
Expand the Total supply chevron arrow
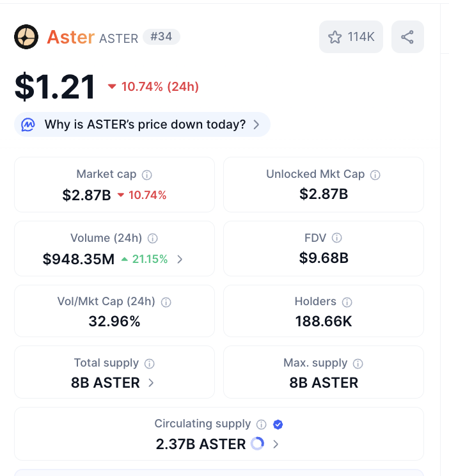151,383
